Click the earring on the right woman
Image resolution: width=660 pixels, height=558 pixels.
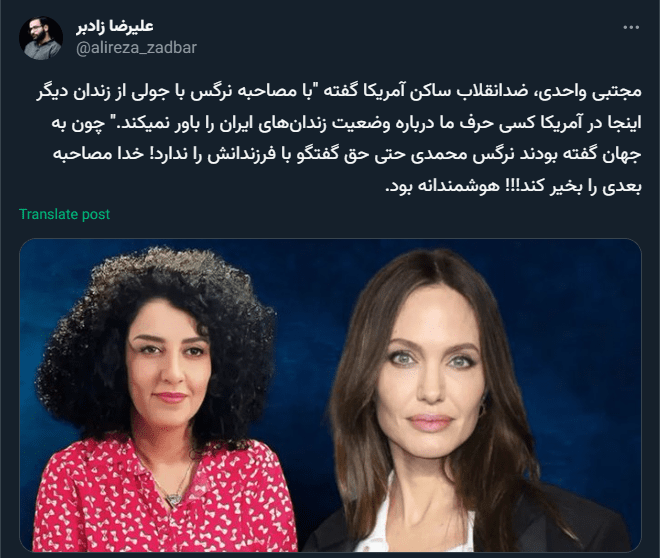(483, 406)
